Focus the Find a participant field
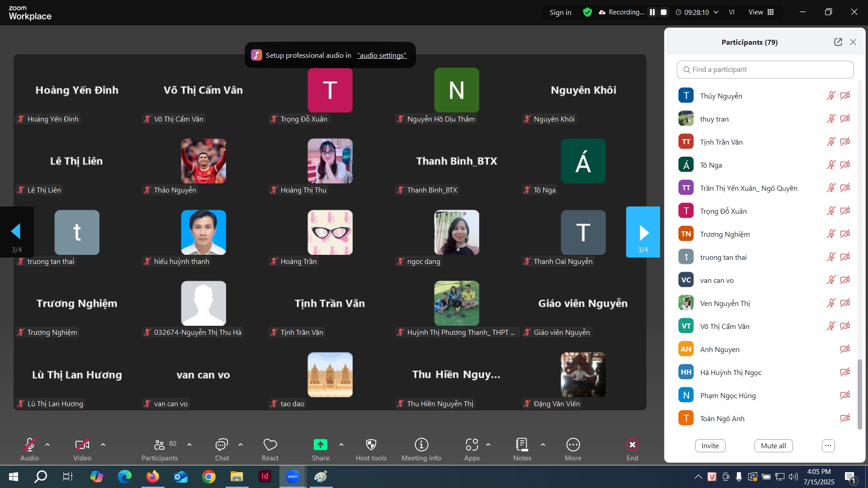Viewport: 868px width, 488px height. coord(765,70)
